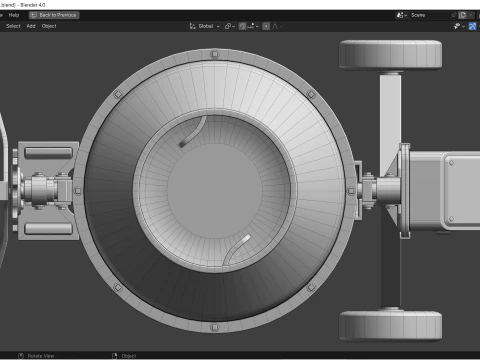Open the Add menu in viewport header
This screenshot has width=480, height=360.
(31, 26)
